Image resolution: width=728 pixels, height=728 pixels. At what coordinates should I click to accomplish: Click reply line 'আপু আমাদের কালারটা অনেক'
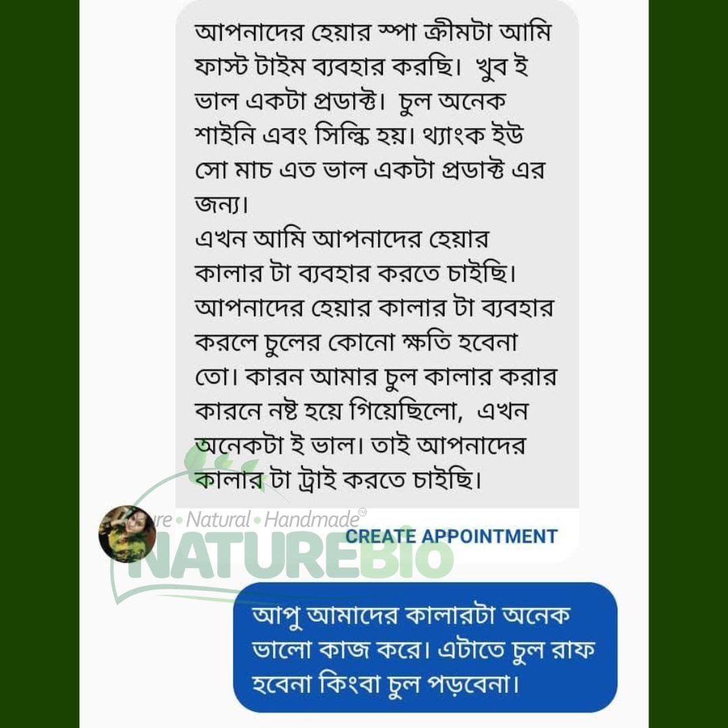(x=411, y=615)
